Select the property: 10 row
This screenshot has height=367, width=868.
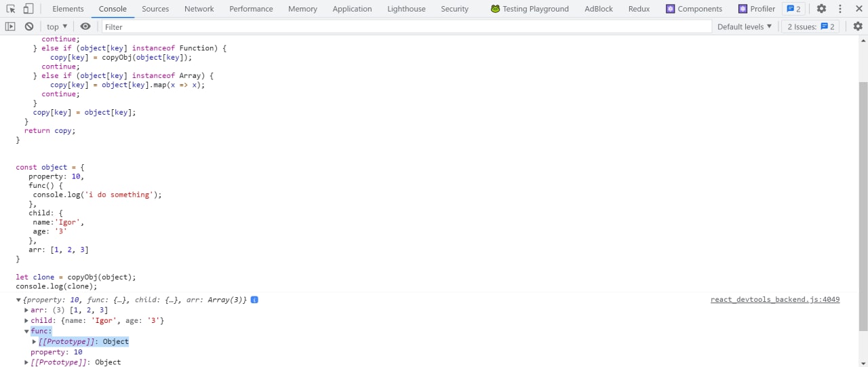point(56,352)
